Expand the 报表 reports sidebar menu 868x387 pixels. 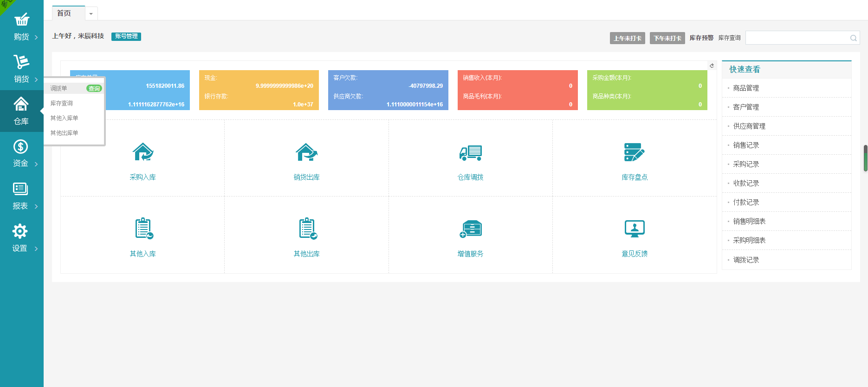pos(21,196)
